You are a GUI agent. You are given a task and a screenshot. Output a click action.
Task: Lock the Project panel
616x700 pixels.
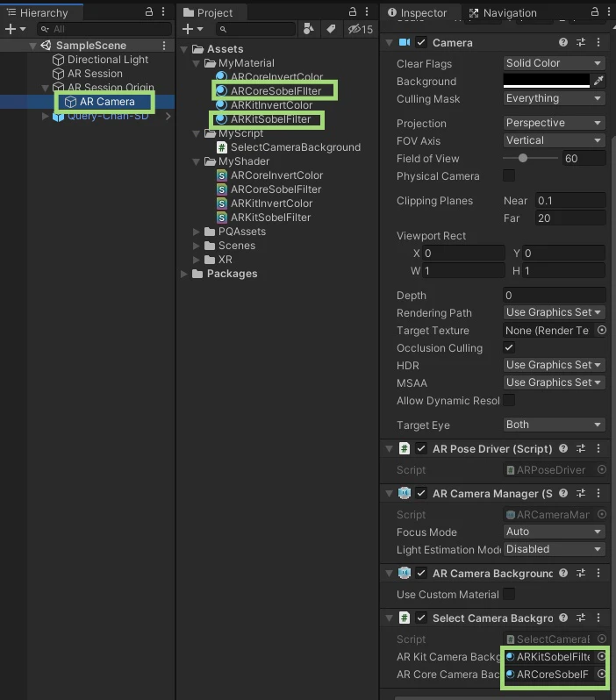pyautogui.click(x=353, y=12)
